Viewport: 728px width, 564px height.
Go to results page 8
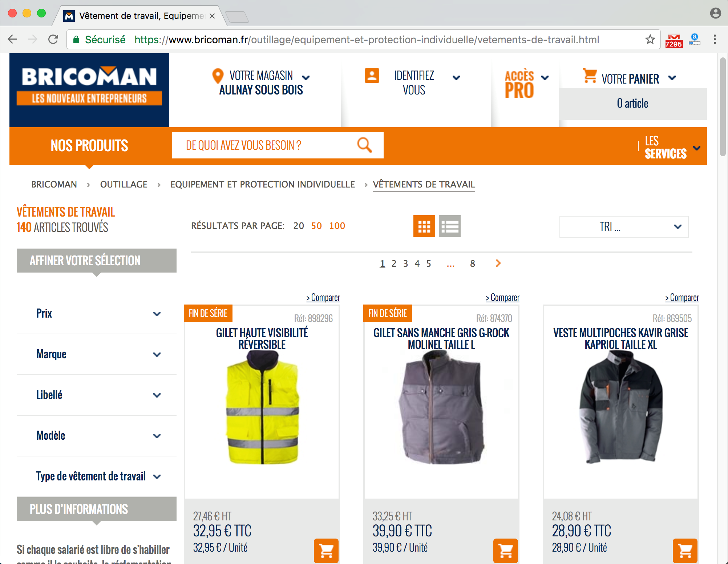[x=472, y=263]
